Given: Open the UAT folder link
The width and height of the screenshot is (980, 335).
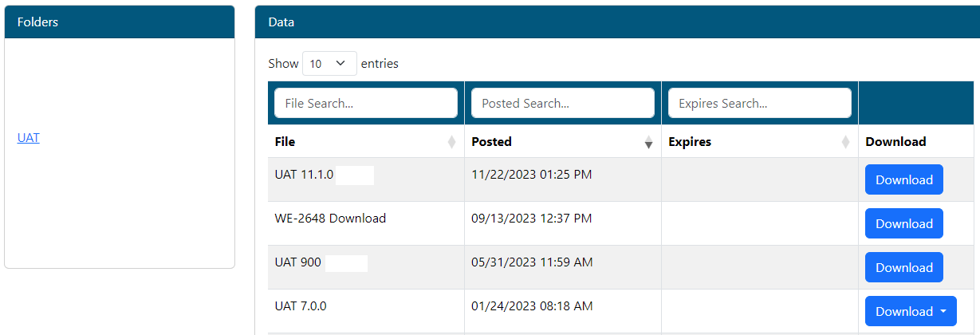Looking at the screenshot, I should click(x=28, y=138).
